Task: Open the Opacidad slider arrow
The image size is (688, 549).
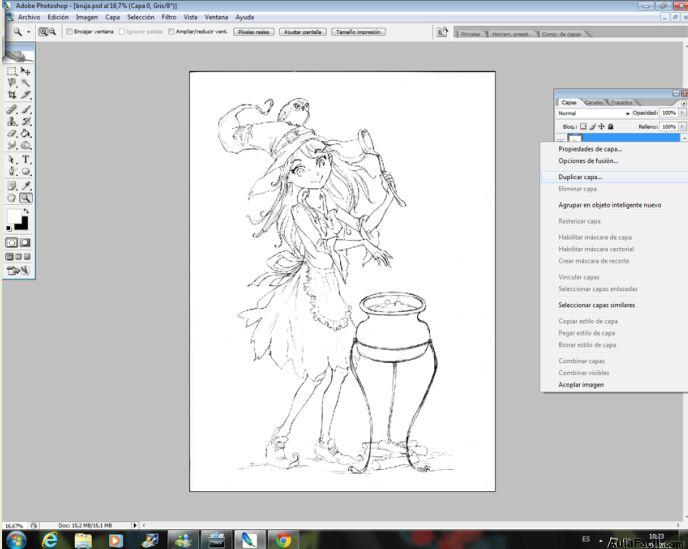Action: click(x=682, y=113)
